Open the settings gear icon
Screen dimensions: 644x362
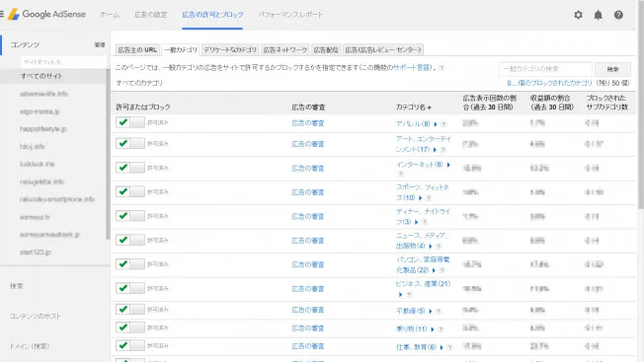click(578, 15)
